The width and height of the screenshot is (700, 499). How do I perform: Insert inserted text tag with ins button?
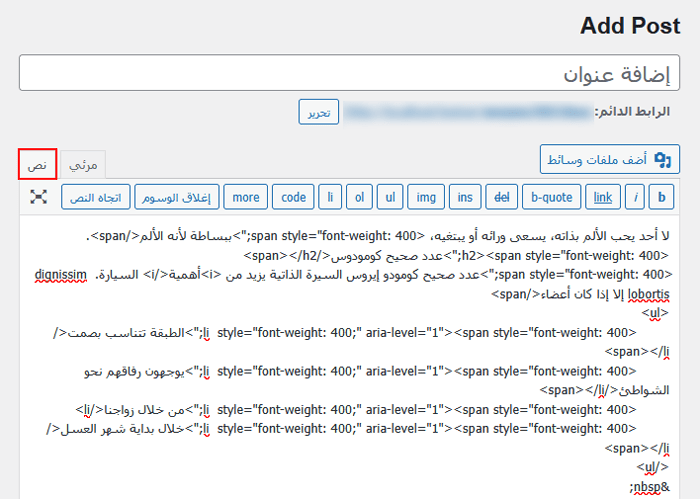[x=465, y=197]
